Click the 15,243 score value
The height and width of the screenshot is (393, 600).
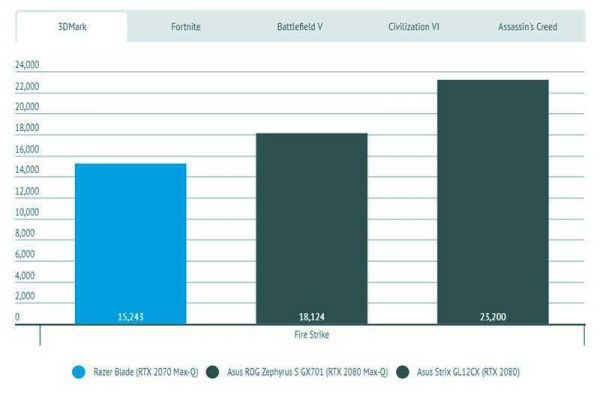[x=130, y=317]
